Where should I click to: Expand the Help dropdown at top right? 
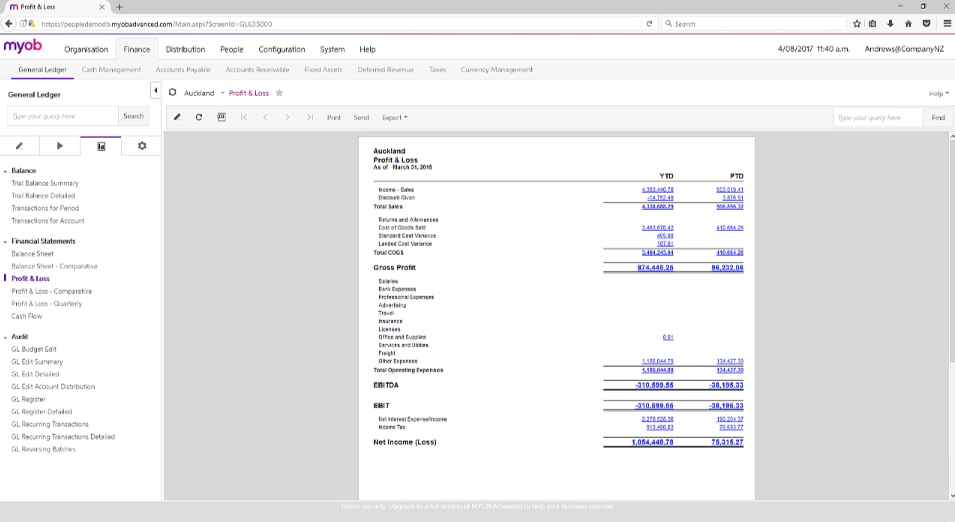coord(938,93)
